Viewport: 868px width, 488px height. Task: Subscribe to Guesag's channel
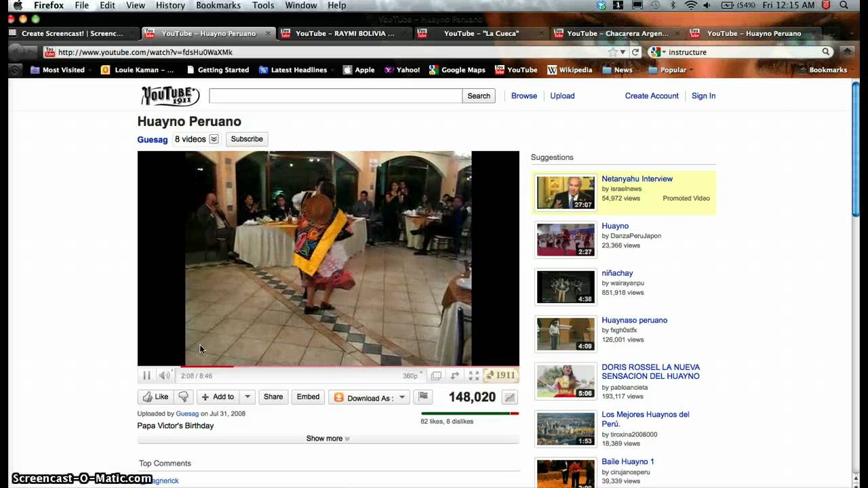coord(247,139)
